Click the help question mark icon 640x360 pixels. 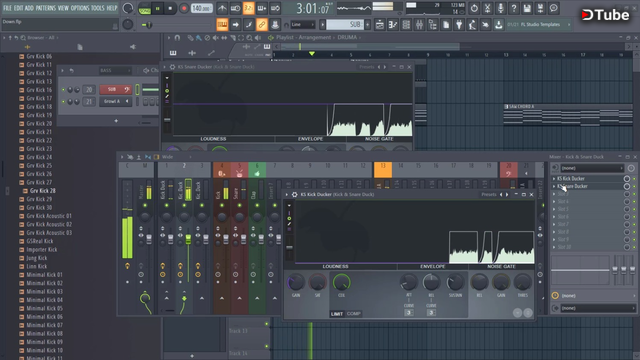(x=514, y=8)
